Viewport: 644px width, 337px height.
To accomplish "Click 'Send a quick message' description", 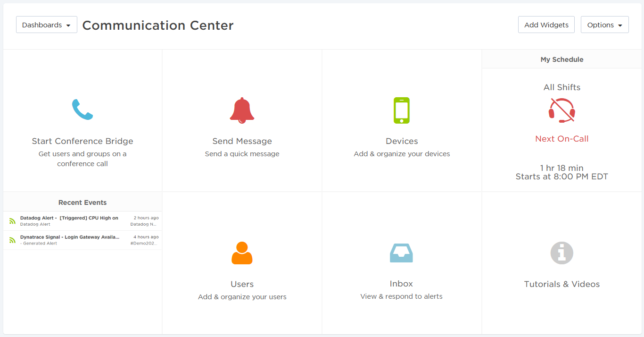I will [242, 154].
